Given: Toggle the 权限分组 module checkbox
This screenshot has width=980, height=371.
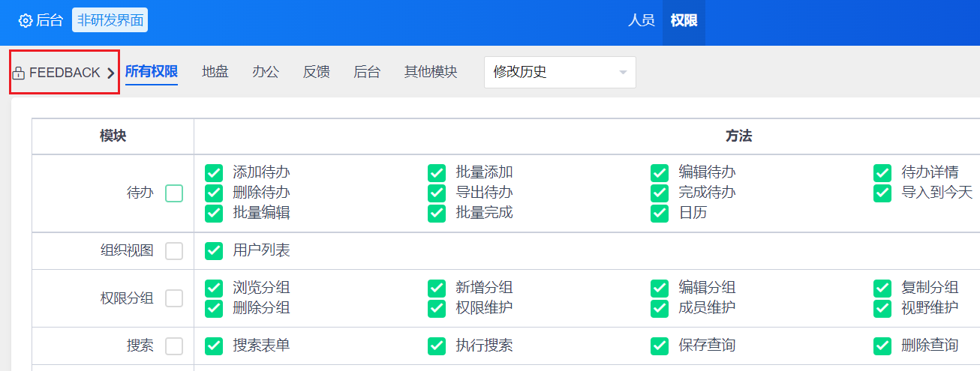Looking at the screenshot, I should pos(174,298).
